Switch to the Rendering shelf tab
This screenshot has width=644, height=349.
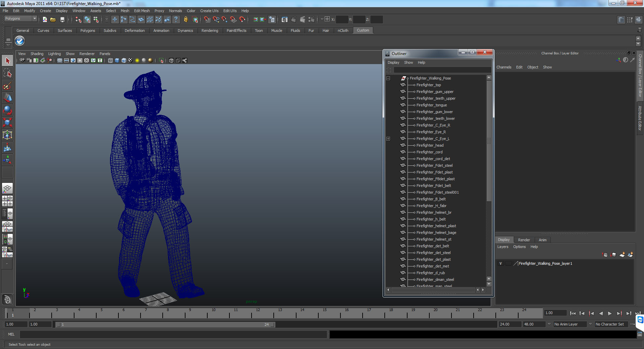pyautogui.click(x=210, y=31)
